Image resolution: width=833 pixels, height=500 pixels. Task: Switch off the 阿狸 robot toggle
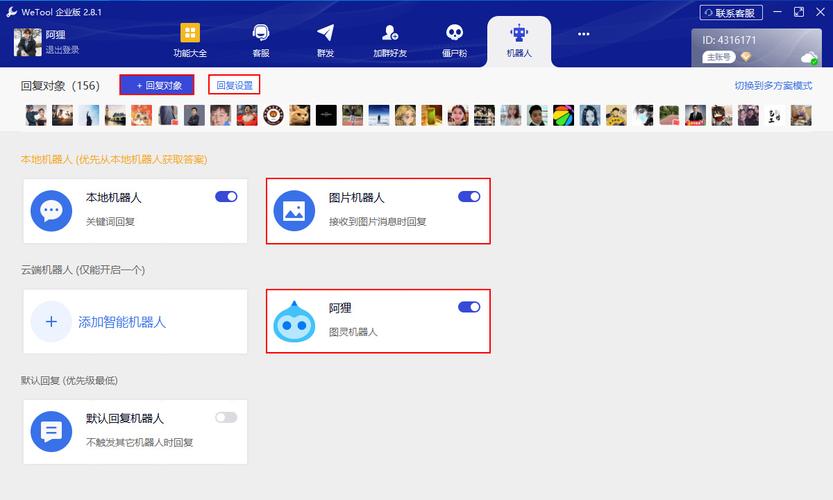(469, 307)
